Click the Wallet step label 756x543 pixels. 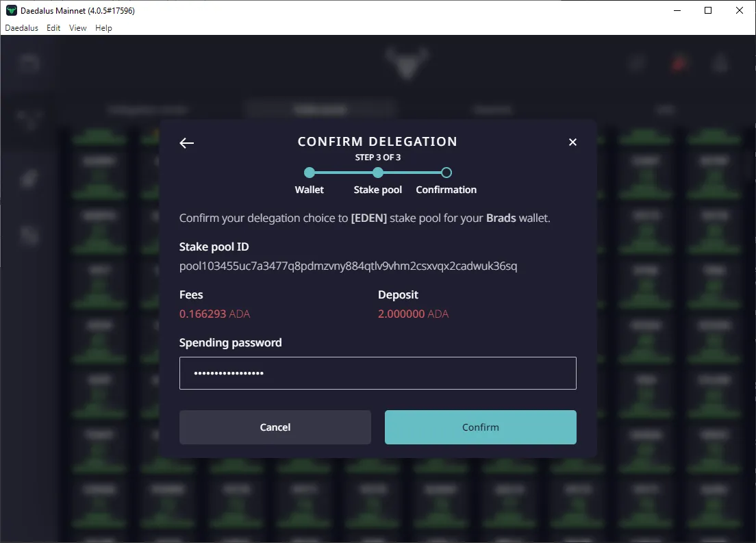[310, 190]
